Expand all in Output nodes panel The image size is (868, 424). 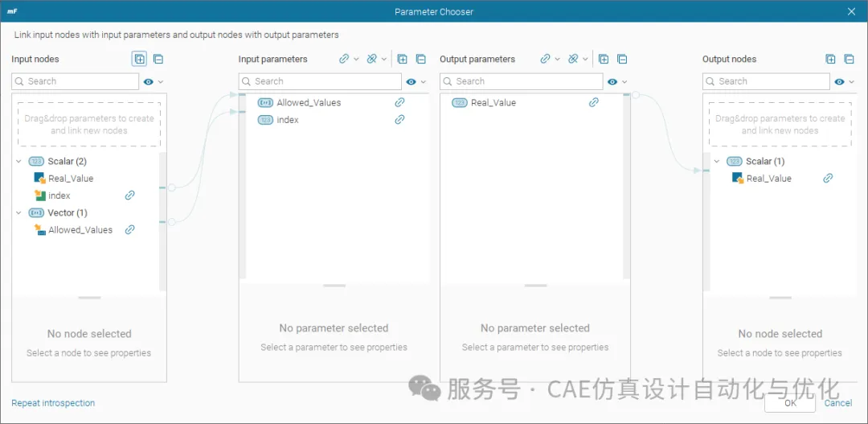(830, 59)
